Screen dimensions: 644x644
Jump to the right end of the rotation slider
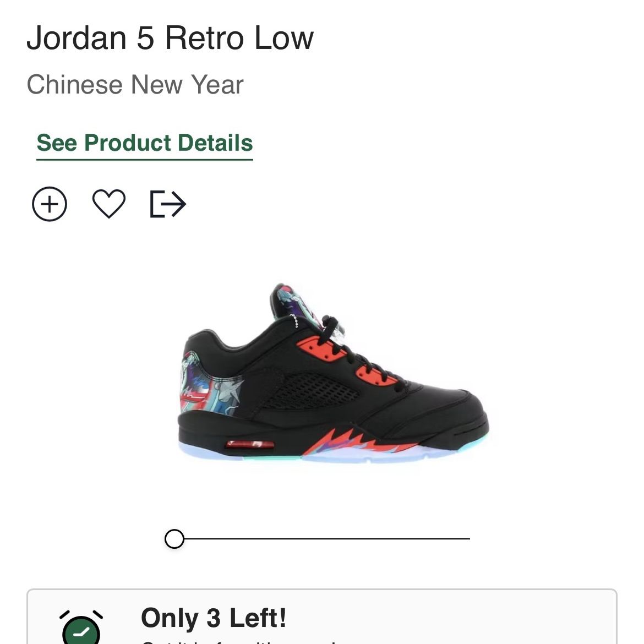[x=469, y=538]
